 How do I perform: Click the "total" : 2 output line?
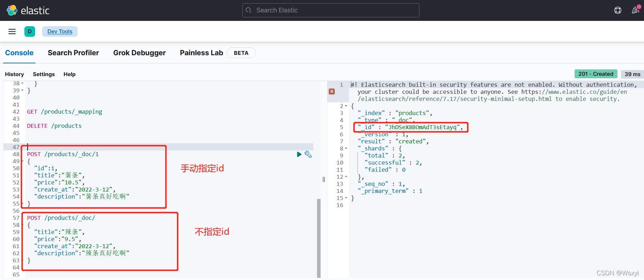click(384, 156)
